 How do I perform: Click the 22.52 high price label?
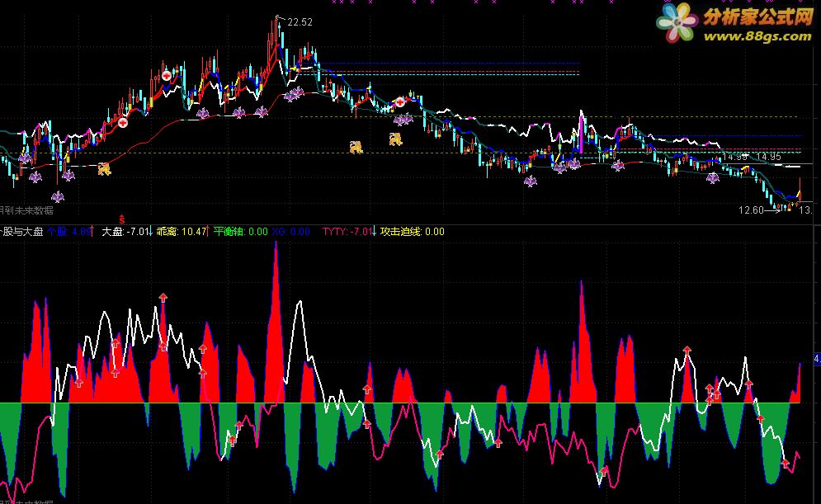pyautogui.click(x=300, y=22)
